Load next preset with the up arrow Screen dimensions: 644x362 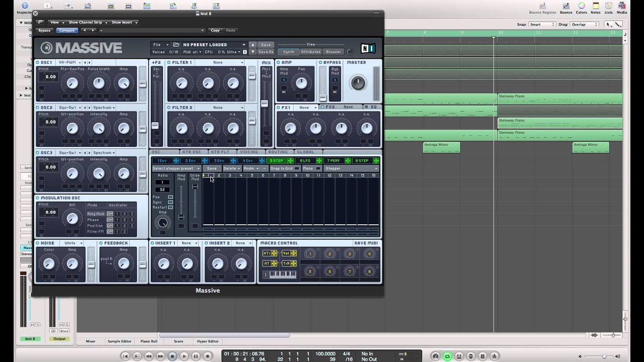(x=253, y=45)
